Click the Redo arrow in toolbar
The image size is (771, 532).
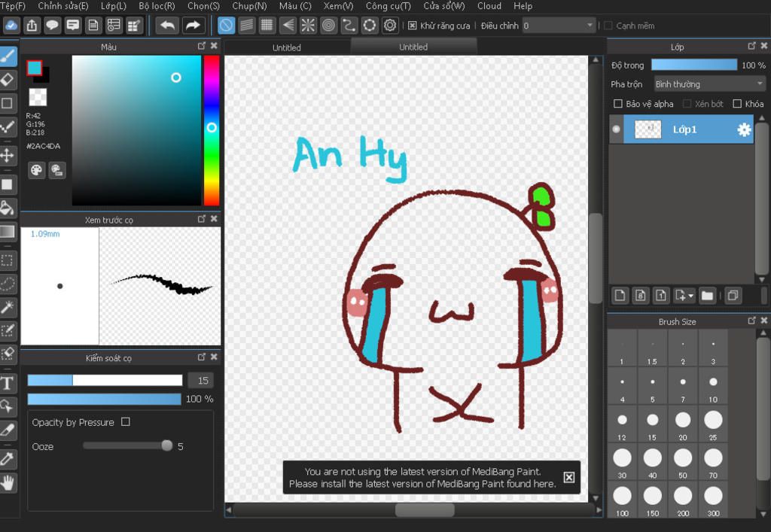[x=193, y=26]
